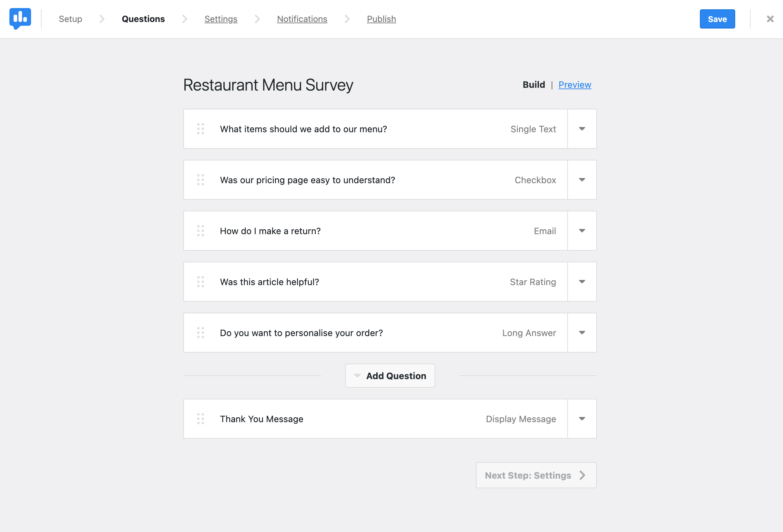Expand the Single Text question type dropdown
This screenshot has width=783, height=532.
(582, 128)
